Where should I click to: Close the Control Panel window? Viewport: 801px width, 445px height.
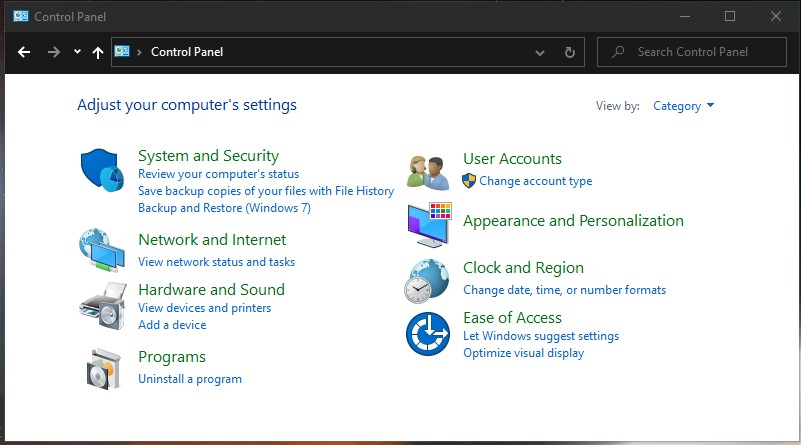[775, 16]
